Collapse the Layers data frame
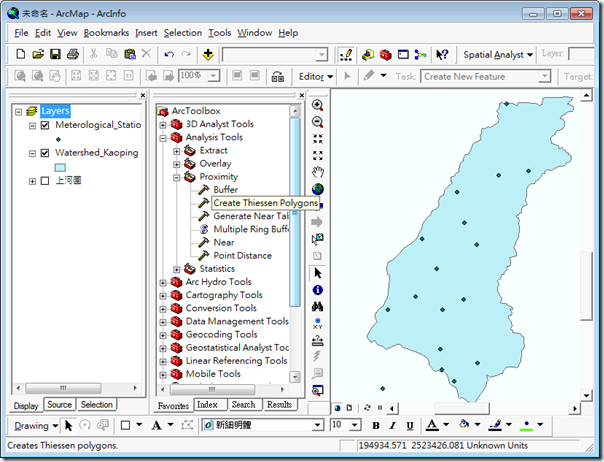This screenshot has height=462, width=604. 18,112
